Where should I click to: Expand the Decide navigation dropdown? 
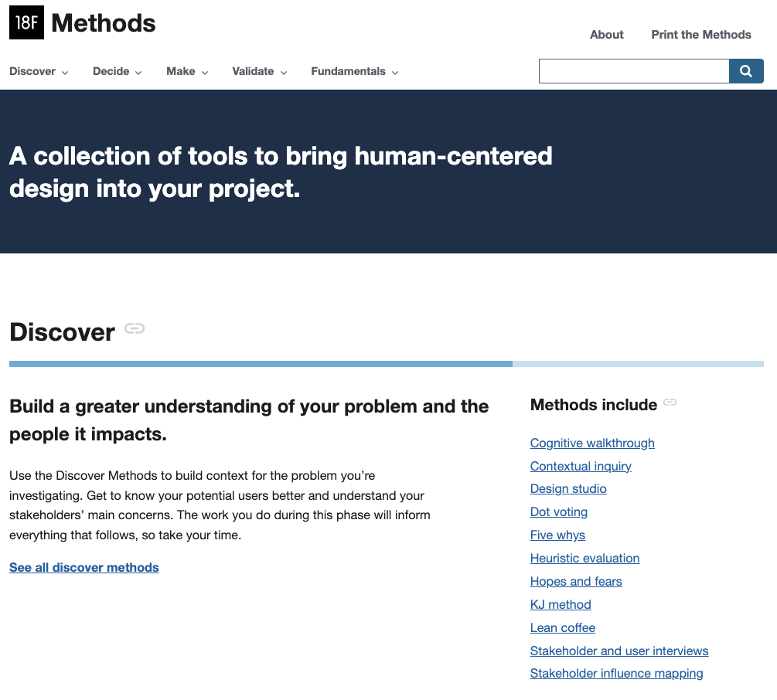[116, 71]
